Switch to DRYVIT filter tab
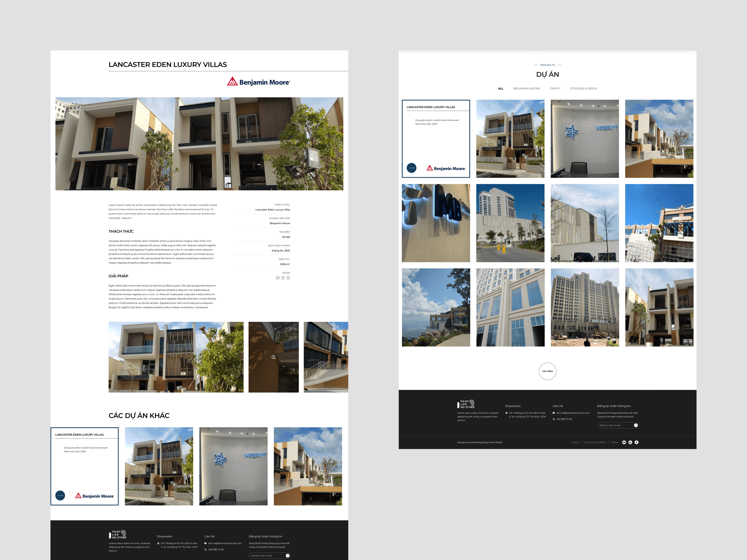This screenshot has width=747, height=560. (x=555, y=88)
